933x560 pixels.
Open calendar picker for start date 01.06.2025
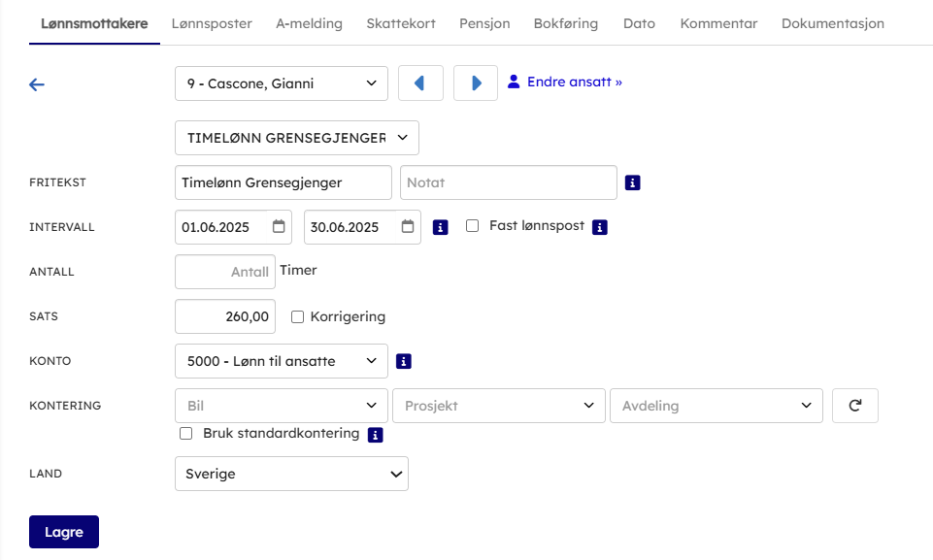pos(279,227)
